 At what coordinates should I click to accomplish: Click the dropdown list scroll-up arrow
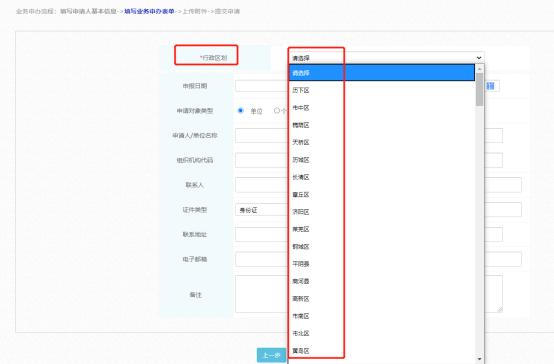click(479, 69)
